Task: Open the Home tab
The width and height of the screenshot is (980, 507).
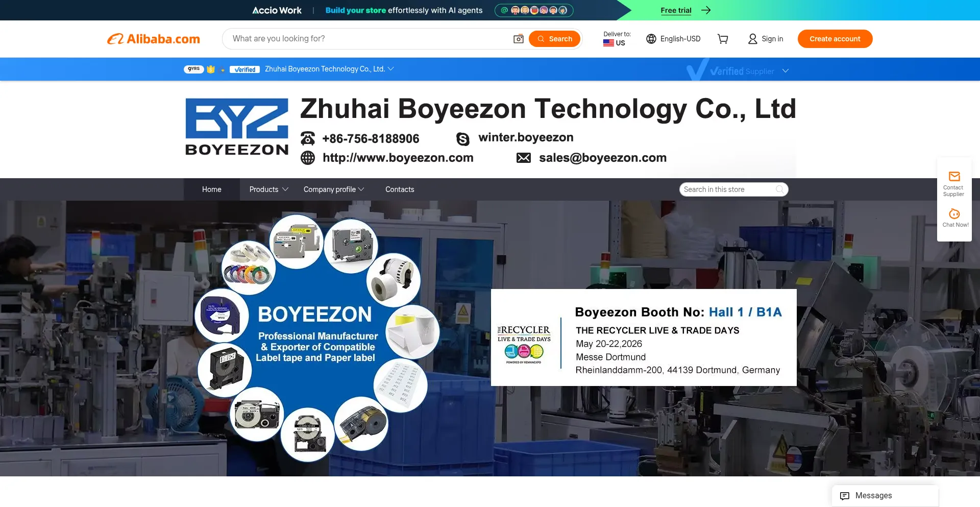Action: [x=212, y=189]
